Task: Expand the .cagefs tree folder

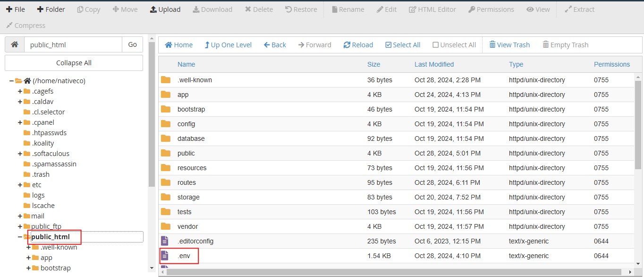Action: point(20,91)
